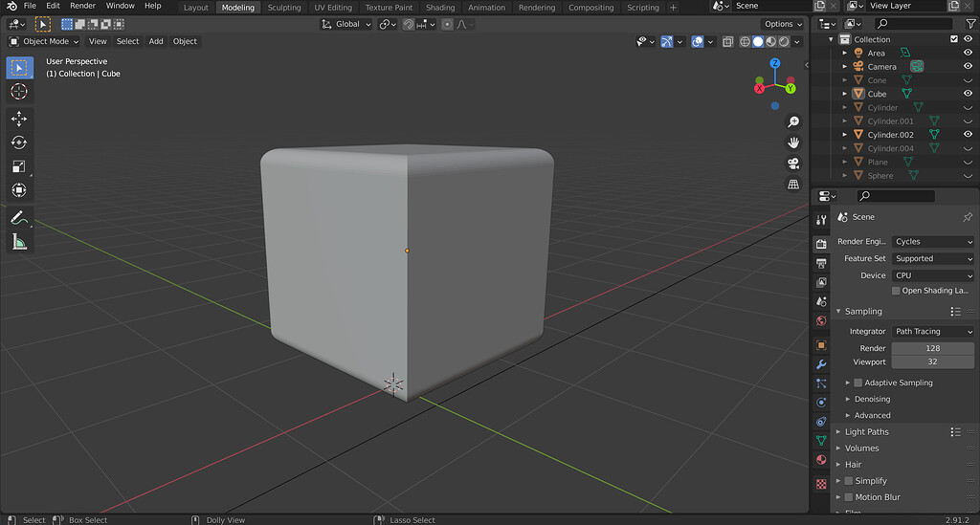The height and width of the screenshot is (525, 980).
Task: Click the Outliner search field
Action: [913, 24]
